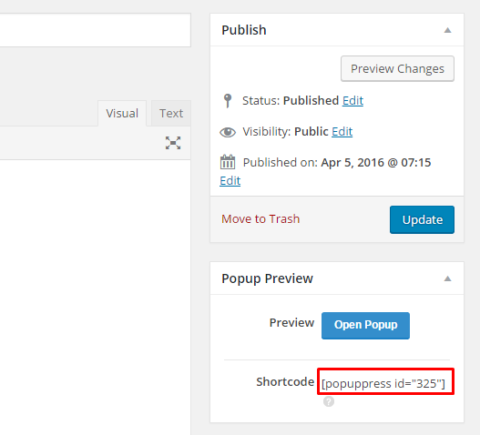Click the Preview Changes button

point(397,69)
